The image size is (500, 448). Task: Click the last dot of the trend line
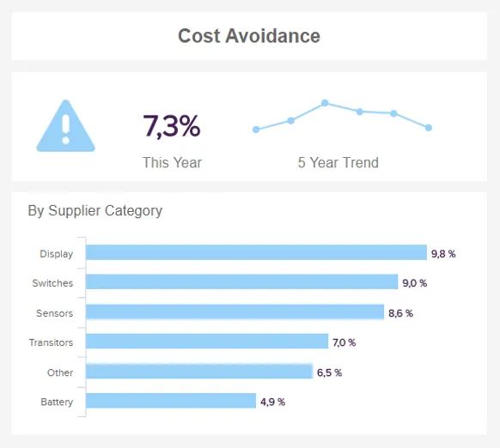[428, 128]
